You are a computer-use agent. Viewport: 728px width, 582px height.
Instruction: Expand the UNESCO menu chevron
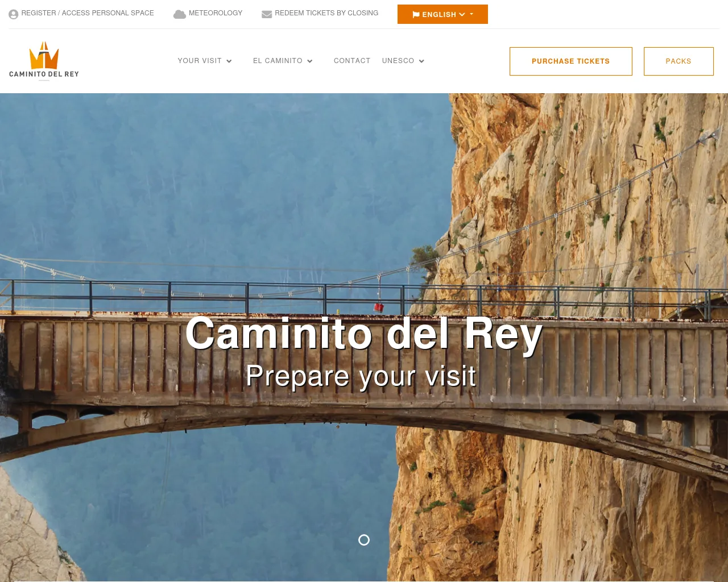click(421, 61)
